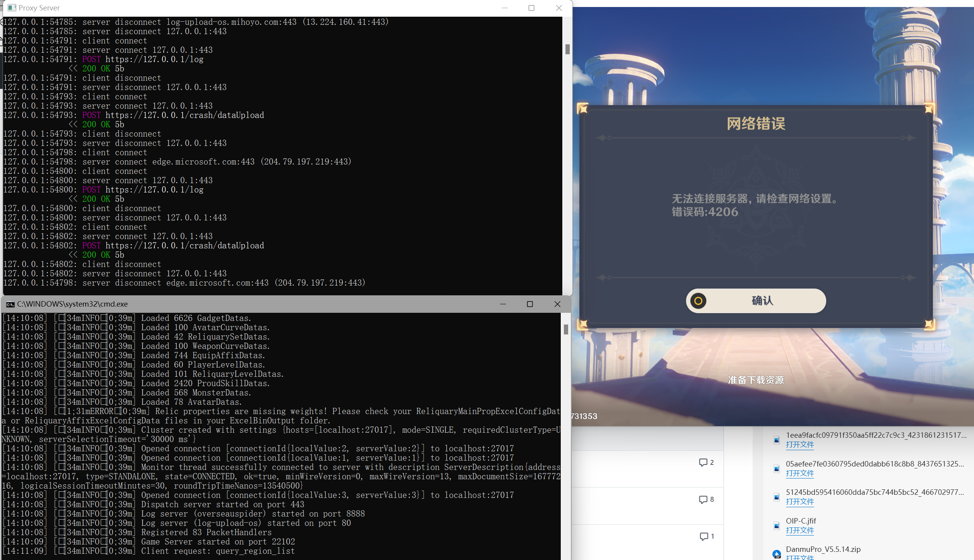This screenshot has height=560, width=974.
Task: Maximize the cmd.exe window
Action: (x=530, y=304)
